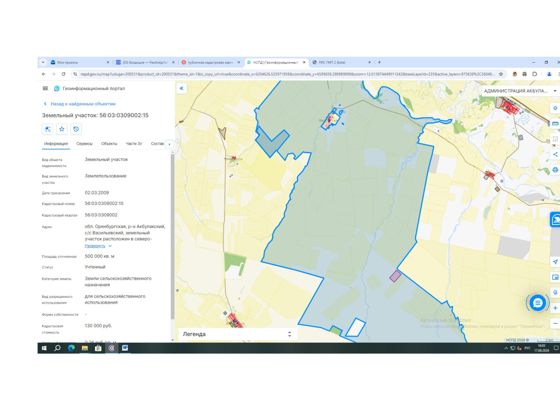Go back to found objects list
Screen dimensions: 560x396
(80, 104)
